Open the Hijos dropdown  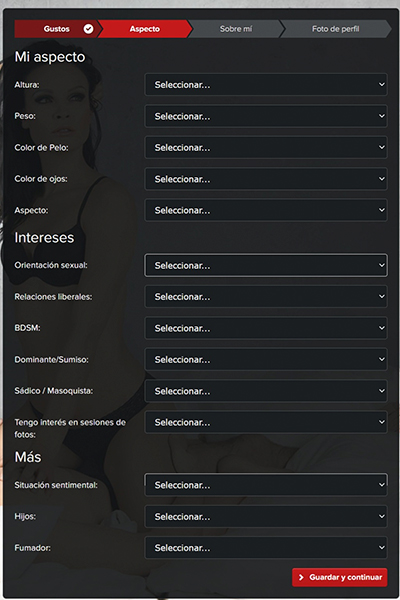pos(266,516)
